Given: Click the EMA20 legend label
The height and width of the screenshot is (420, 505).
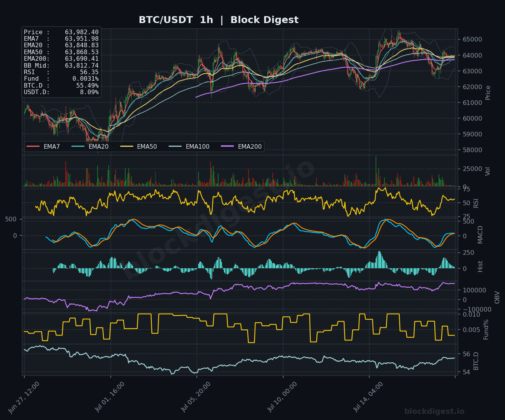Looking at the screenshot, I should tap(99, 146).
